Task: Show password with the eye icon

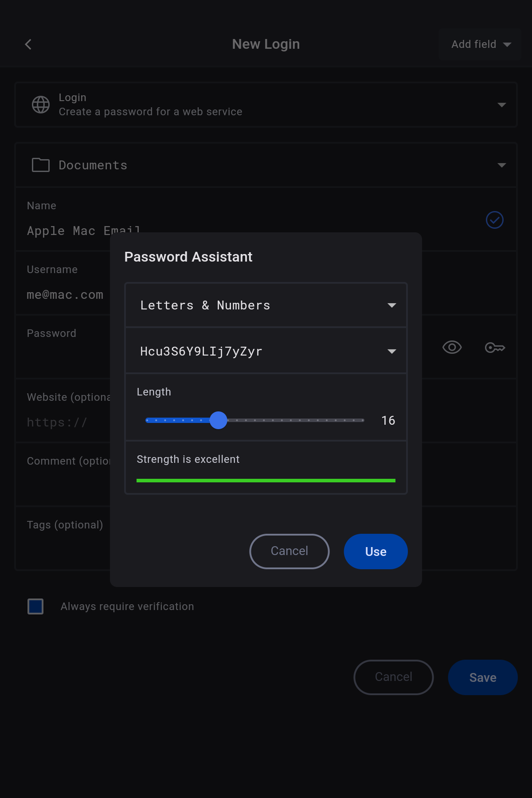Action: 452,348
